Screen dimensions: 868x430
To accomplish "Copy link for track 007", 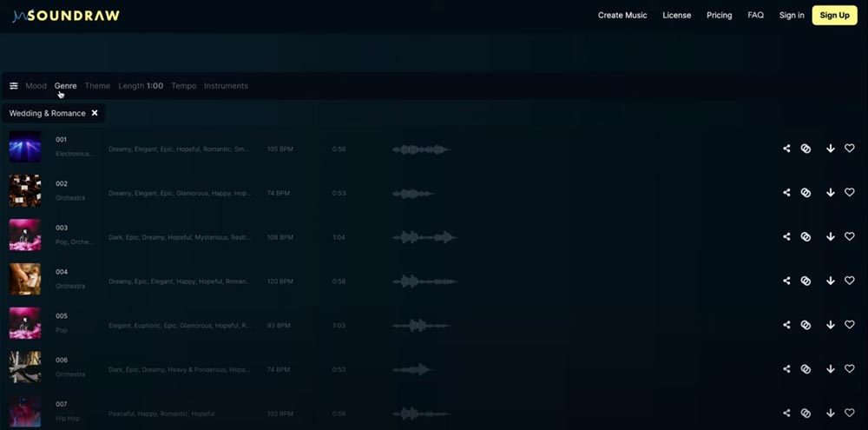I will (806, 413).
